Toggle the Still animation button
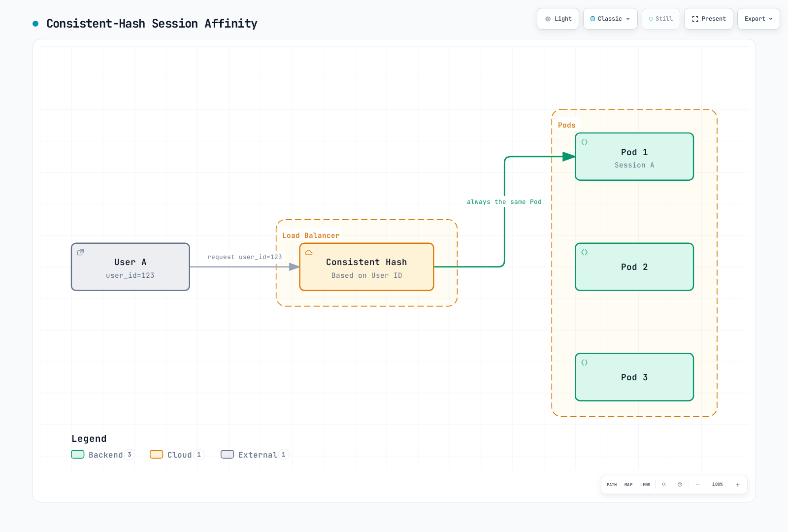 (x=661, y=19)
